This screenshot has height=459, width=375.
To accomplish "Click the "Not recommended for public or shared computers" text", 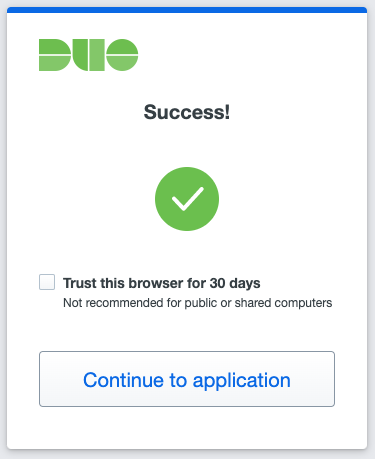I will tap(198, 303).
